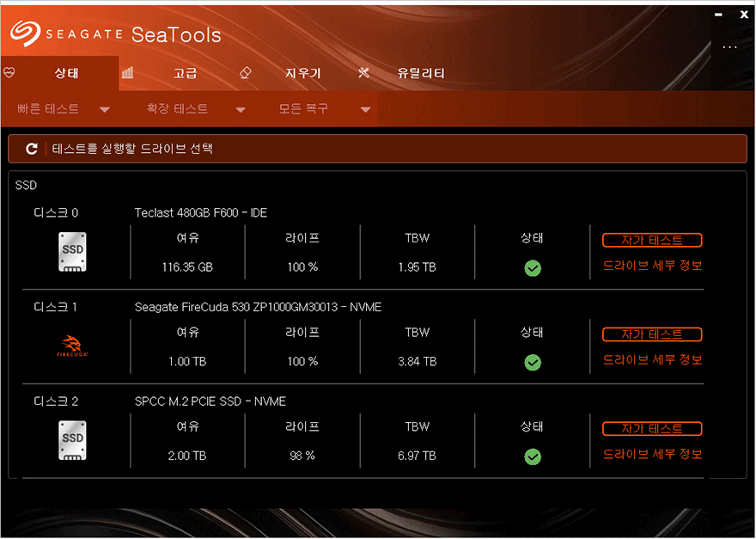Click the eraser icon beside 지우기
This screenshot has width=756, height=539.
click(x=246, y=73)
